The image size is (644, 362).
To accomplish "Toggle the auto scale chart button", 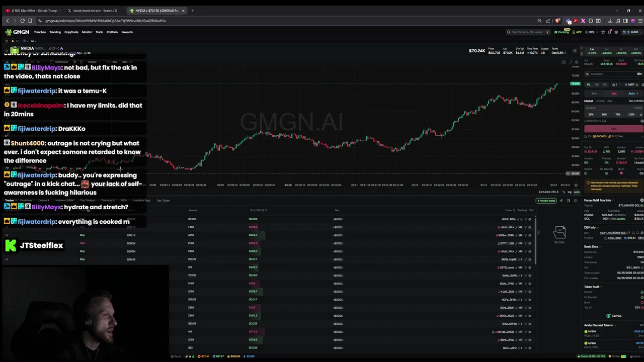I will [x=577, y=192].
